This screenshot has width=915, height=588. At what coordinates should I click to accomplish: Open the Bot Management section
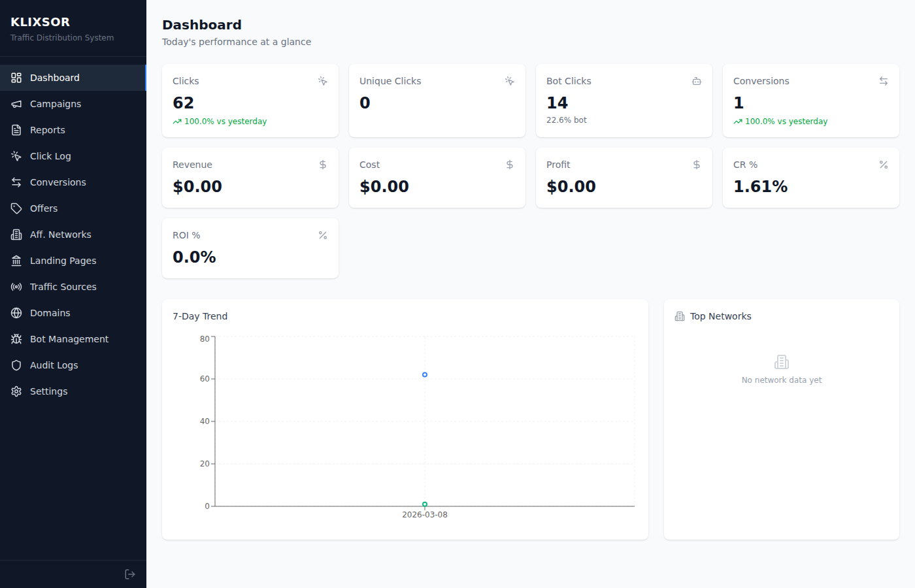point(69,338)
